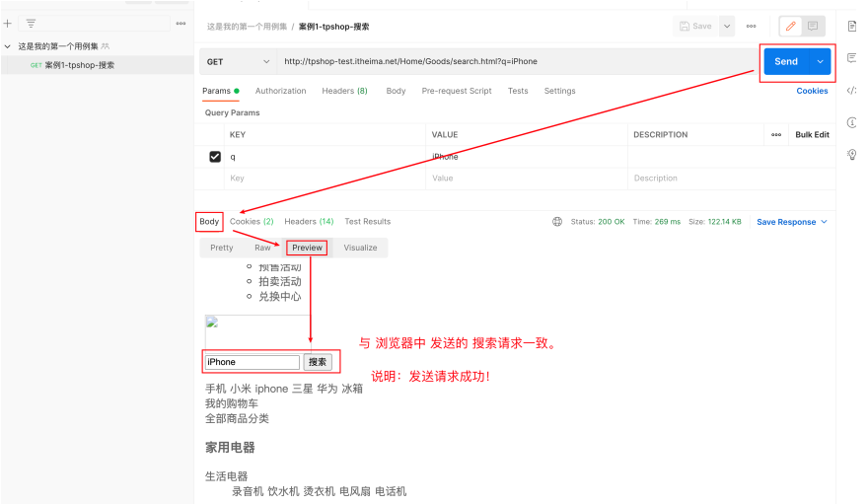Open the Settings tab
Viewport: 868px width, 504px height.
559,91
